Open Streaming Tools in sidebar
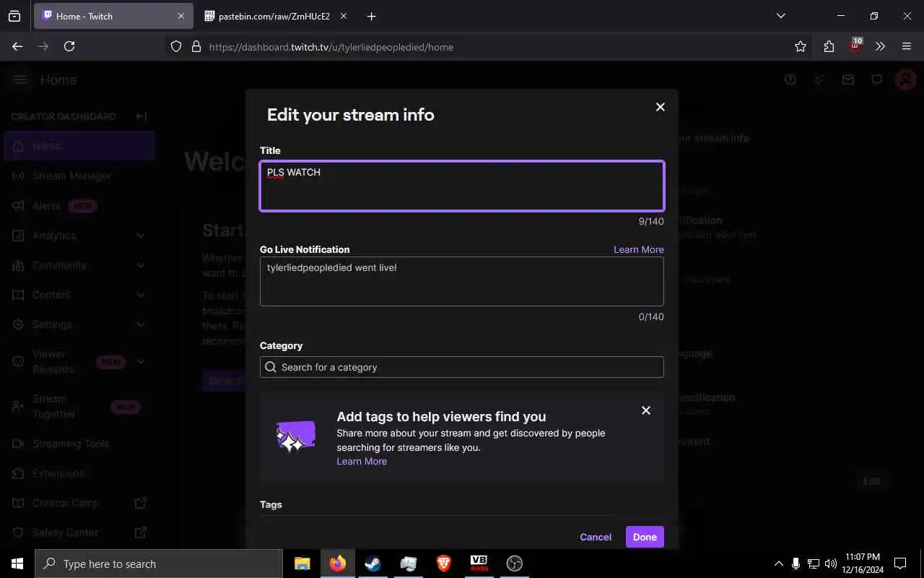This screenshot has height=578, width=924. [x=78, y=444]
